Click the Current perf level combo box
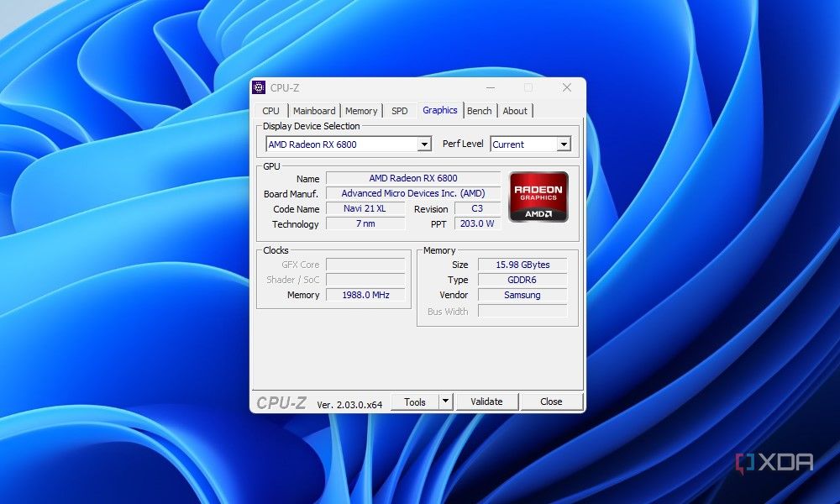This screenshot has height=504, width=840. [530, 144]
